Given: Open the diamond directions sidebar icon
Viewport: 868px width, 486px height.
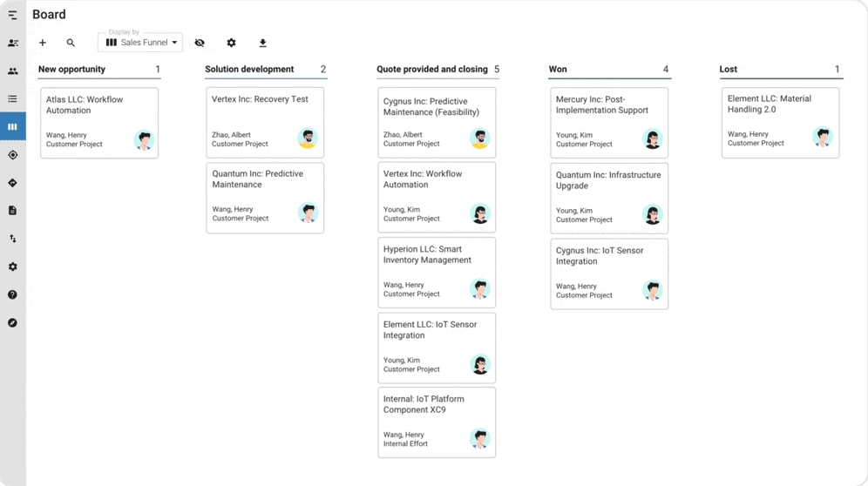Looking at the screenshot, I should click(x=12, y=183).
